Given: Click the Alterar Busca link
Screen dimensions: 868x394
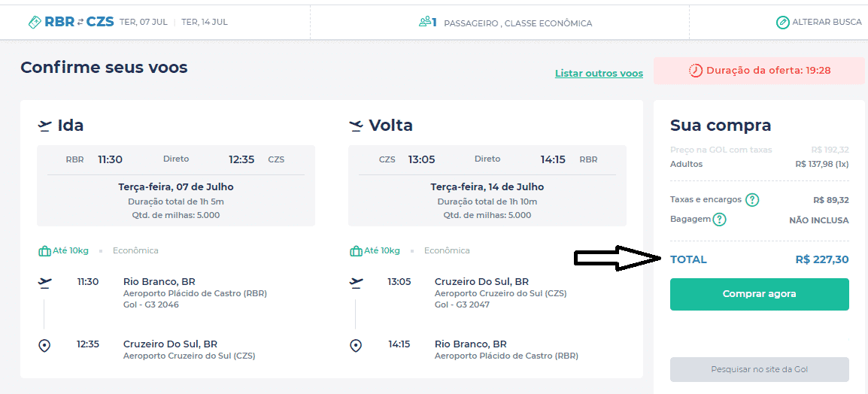Looking at the screenshot, I should pos(826,23).
